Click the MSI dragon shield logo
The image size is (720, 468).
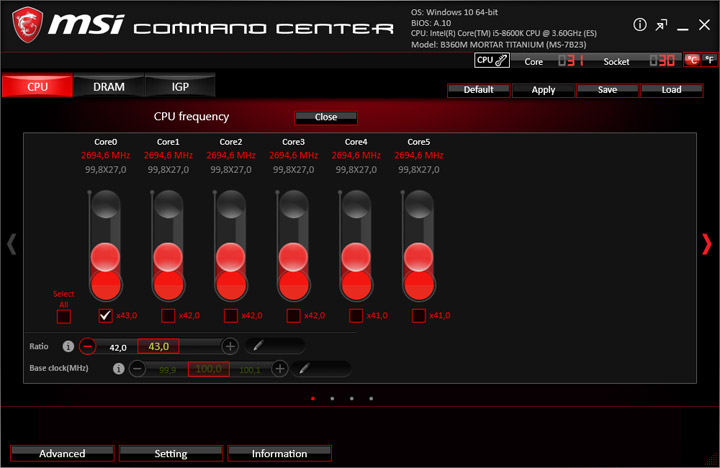tap(28, 25)
